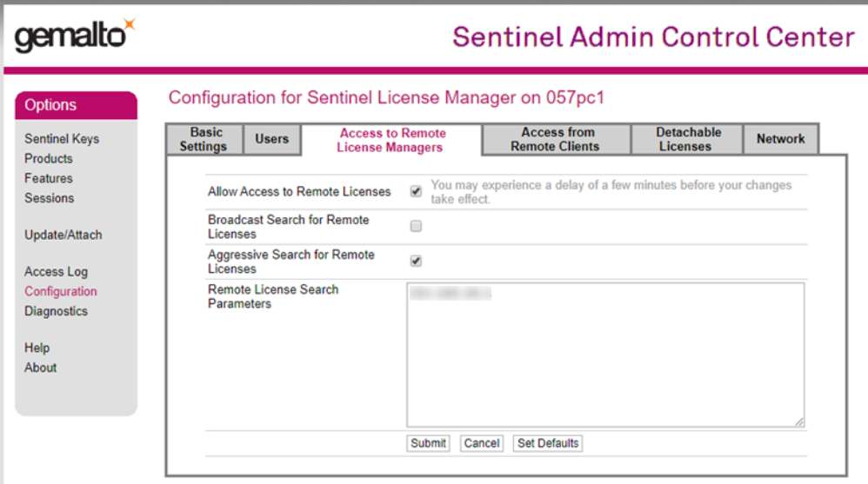Click the Configuration for Sentinel License Manager heading
This screenshot has width=868, height=484.
386,98
